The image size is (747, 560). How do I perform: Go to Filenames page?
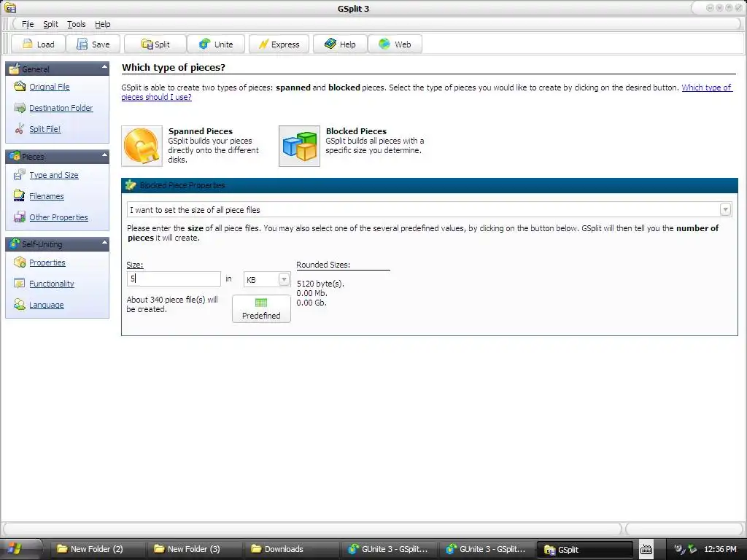point(46,196)
